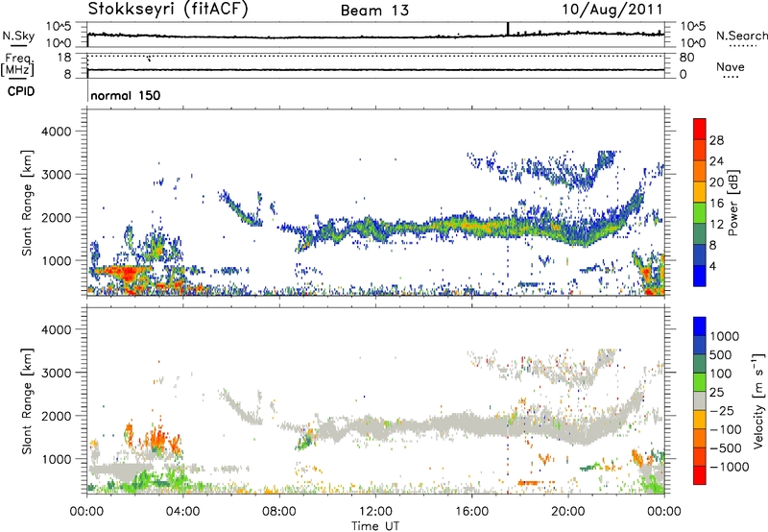Click the 'Velocity [m s-1]' color bar label
Screen dimensions: 768x532
(758, 400)
